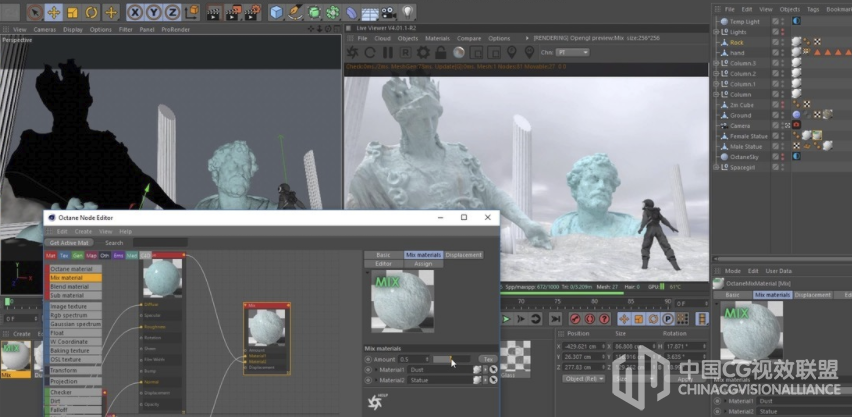
Task: Toggle the X axis lock
Action: pyautogui.click(x=135, y=12)
